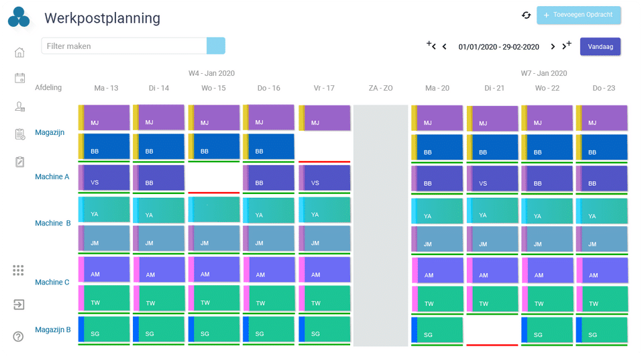Click the Toevoegen Opdracht button
The height and width of the screenshot is (359, 644).
coord(578,15)
